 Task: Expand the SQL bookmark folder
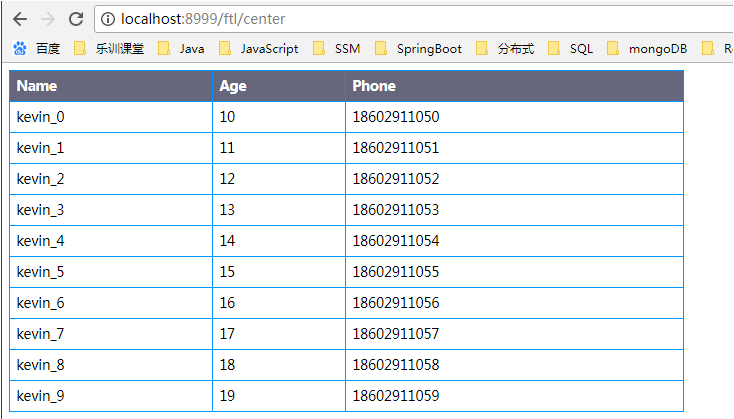[571, 48]
